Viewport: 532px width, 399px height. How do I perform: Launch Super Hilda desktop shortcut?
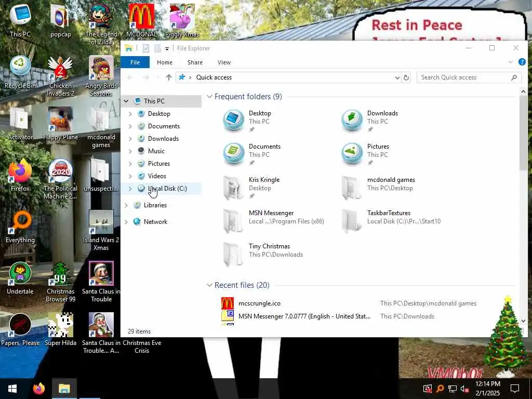60,330
